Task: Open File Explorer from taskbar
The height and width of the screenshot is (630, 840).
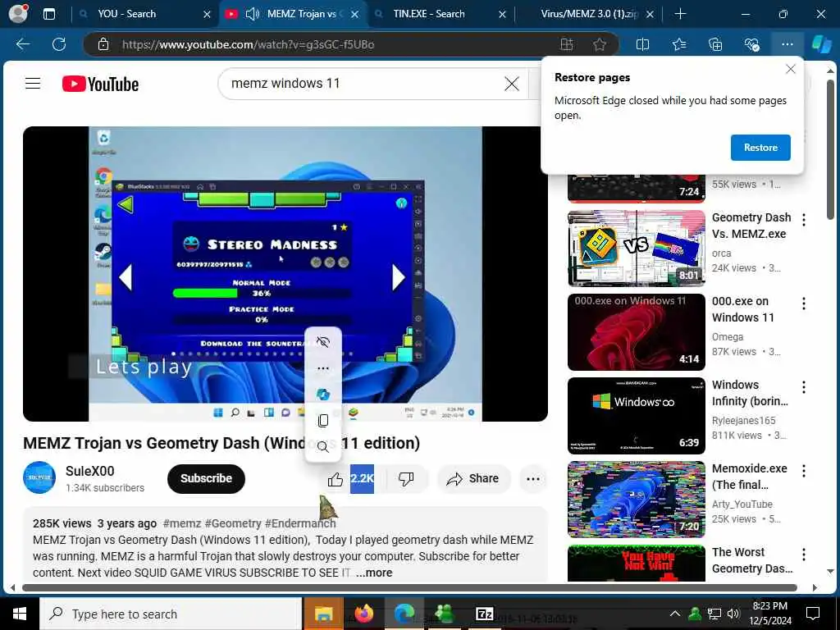Action: click(323, 614)
